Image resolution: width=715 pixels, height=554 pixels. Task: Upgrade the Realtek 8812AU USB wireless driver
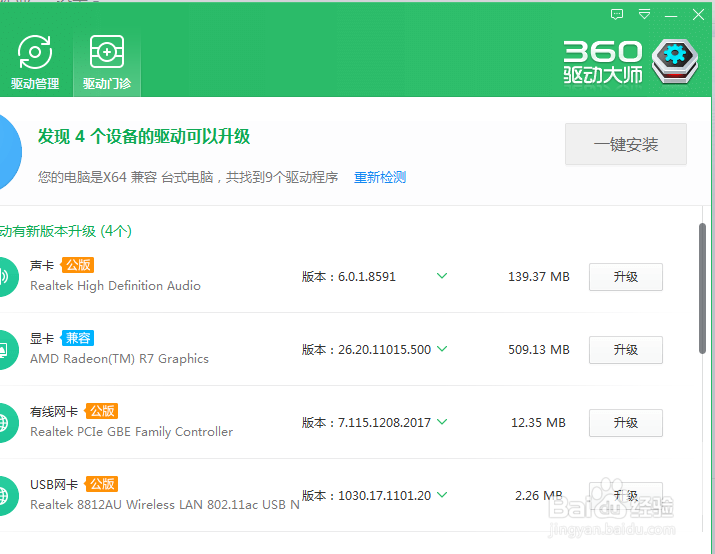(x=626, y=496)
